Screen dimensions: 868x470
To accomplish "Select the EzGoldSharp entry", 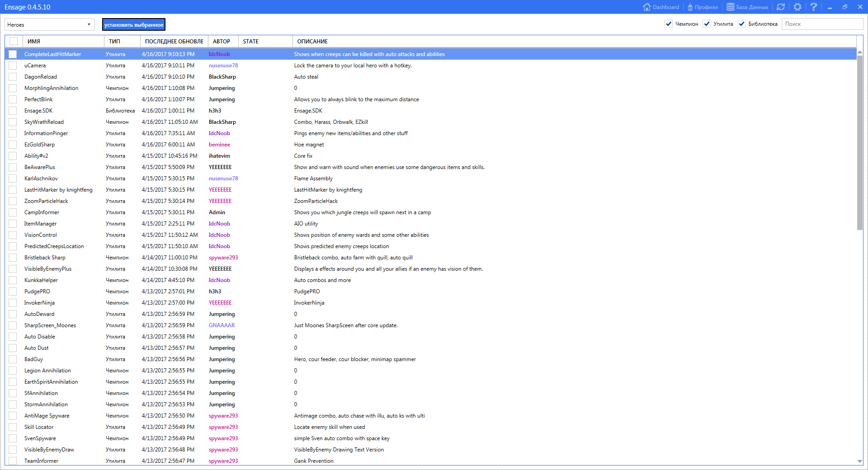I will (x=39, y=145).
